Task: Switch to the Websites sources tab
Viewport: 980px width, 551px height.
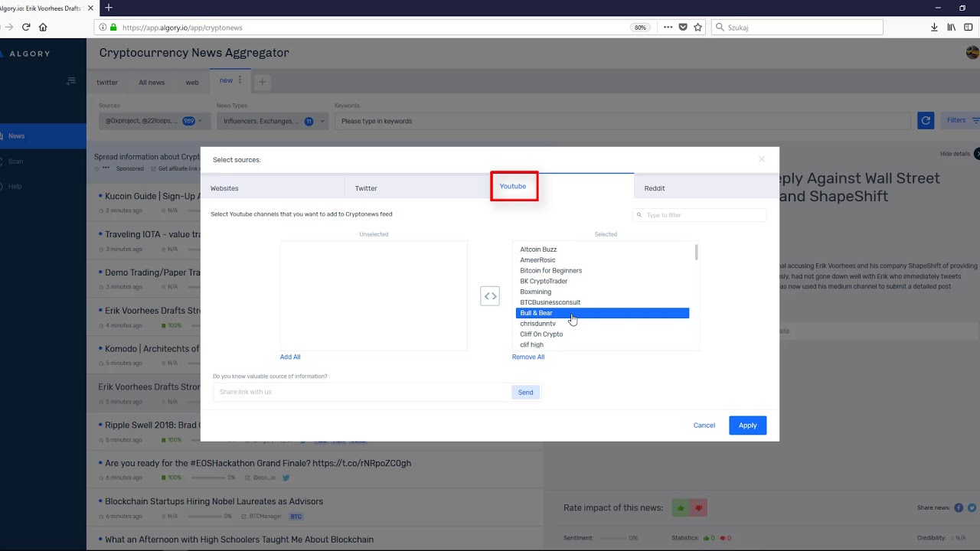Action: (273, 187)
